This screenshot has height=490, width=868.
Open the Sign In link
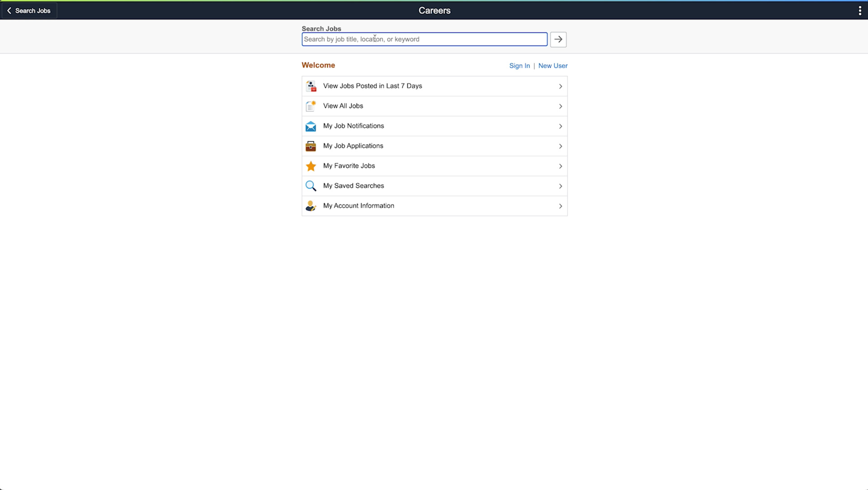click(x=519, y=66)
